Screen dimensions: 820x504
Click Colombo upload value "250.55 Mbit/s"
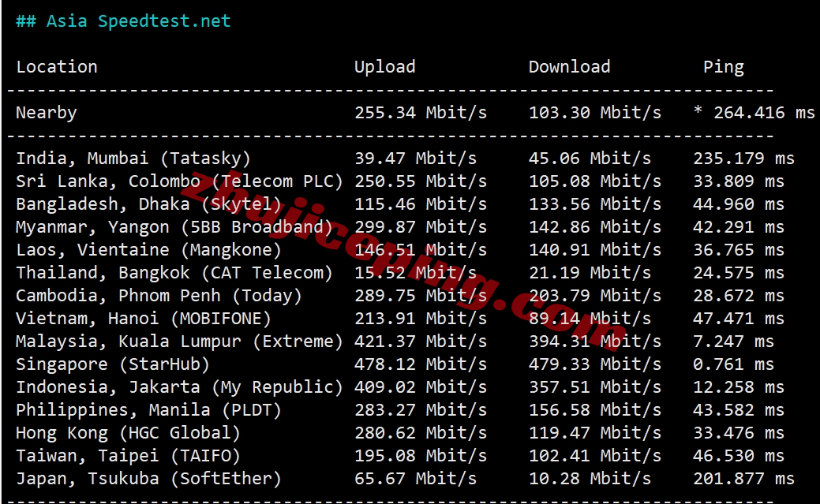[x=421, y=181]
